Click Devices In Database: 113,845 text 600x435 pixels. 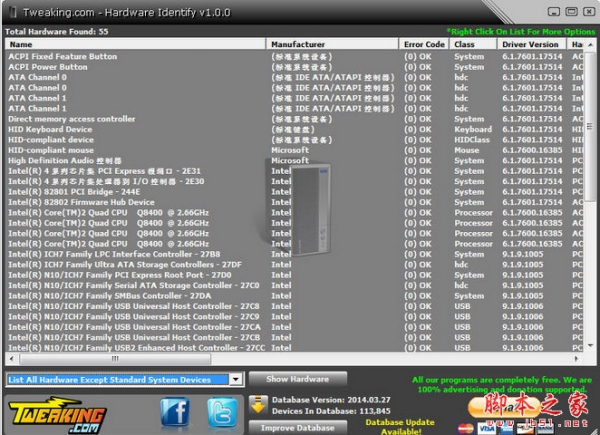pyautogui.click(x=331, y=411)
